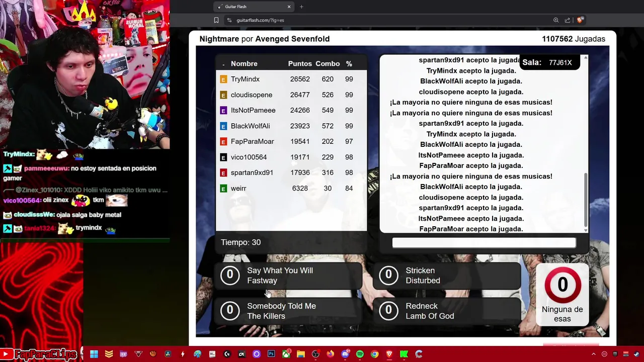Click the chat log scrollbar
The height and width of the screenshot is (362, 644).
pos(586,200)
